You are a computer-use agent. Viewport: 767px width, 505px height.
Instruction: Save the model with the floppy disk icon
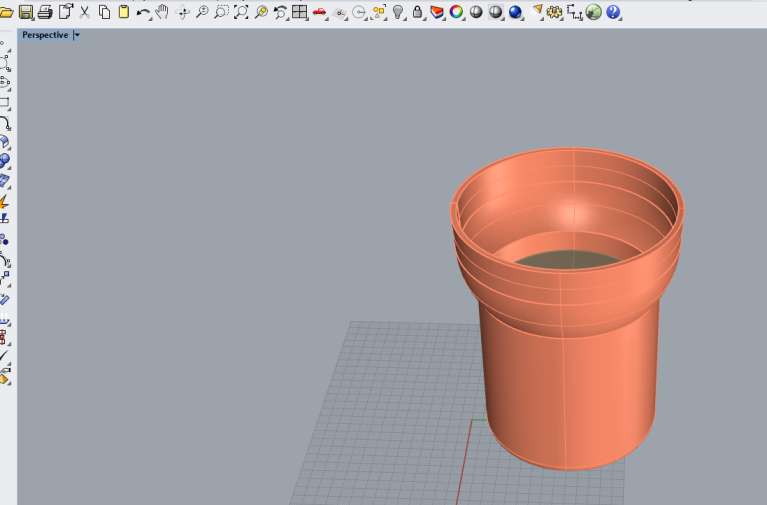(x=25, y=12)
